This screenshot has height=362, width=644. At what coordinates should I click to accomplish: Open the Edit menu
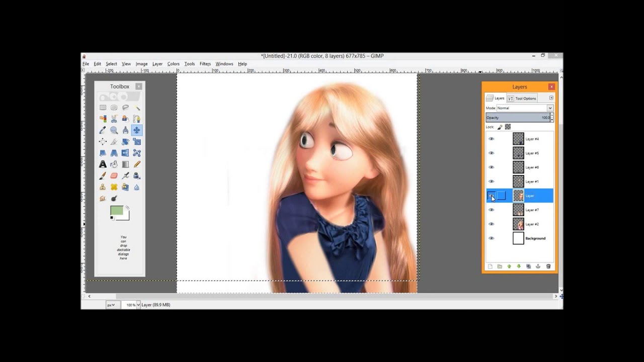pyautogui.click(x=97, y=64)
